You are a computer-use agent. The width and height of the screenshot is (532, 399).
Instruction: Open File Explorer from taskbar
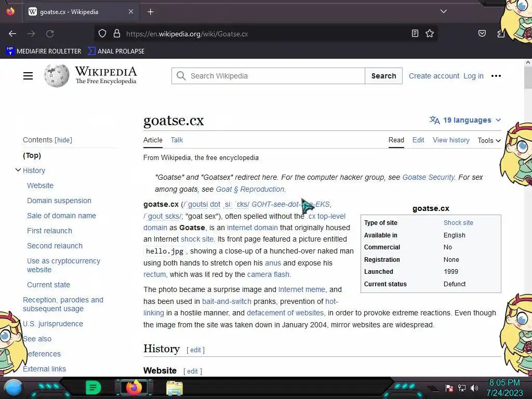tap(175, 388)
